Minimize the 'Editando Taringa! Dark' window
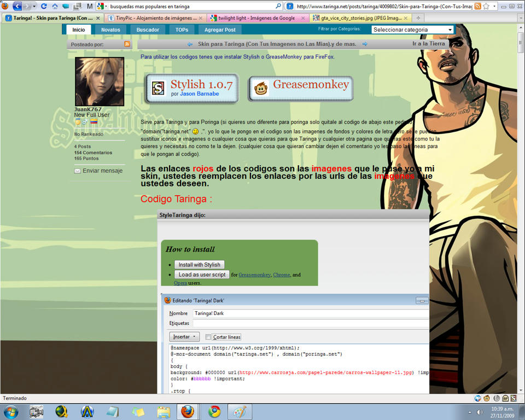 [422, 301]
